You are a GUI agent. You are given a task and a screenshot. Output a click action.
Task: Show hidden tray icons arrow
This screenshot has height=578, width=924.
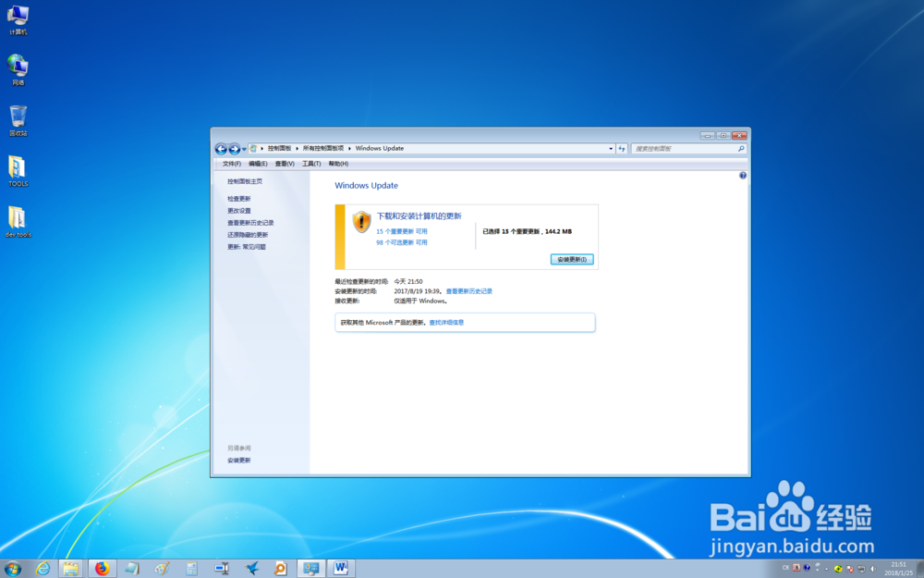click(x=827, y=569)
